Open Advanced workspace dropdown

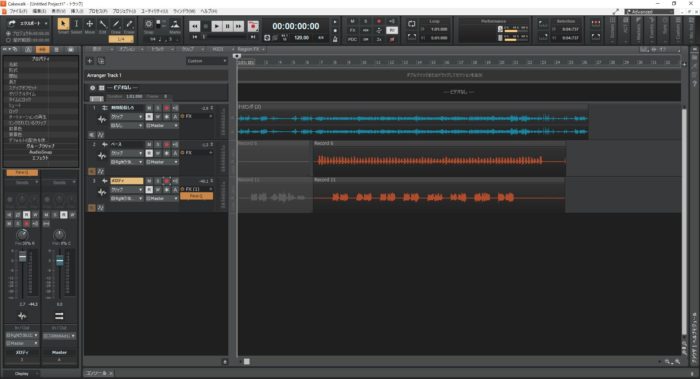click(x=649, y=12)
